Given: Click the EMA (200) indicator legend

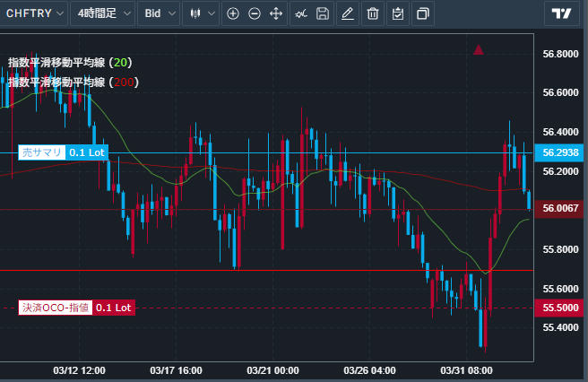Looking at the screenshot, I should tap(72, 82).
